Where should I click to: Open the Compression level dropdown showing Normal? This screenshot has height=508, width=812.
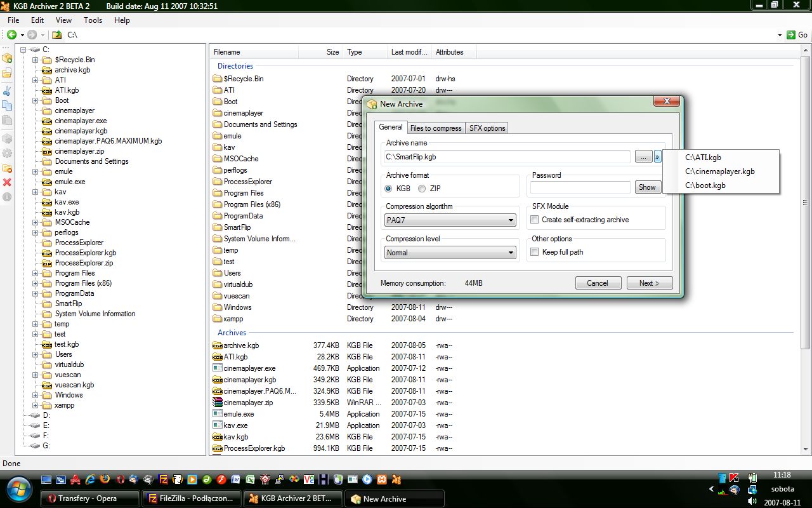point(449,252)
